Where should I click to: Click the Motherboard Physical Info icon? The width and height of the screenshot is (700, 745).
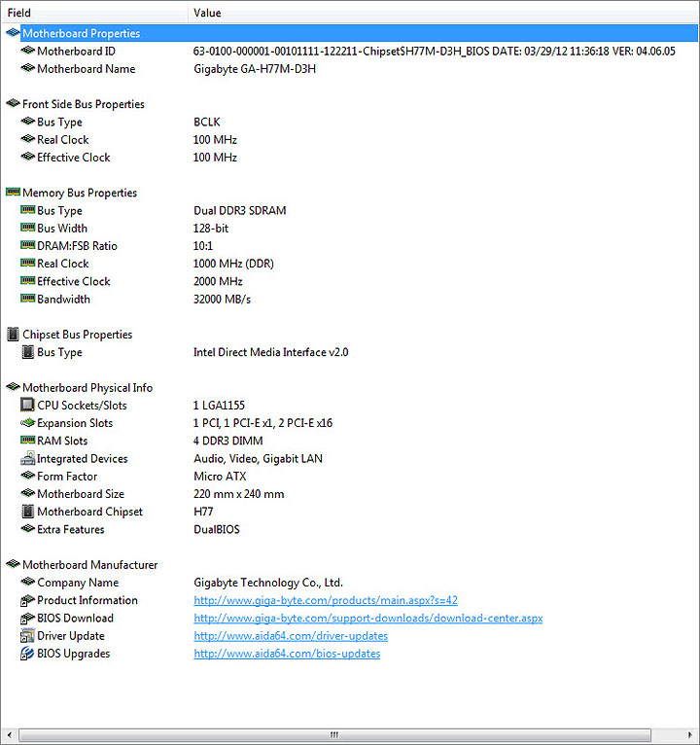coord(13,387)
